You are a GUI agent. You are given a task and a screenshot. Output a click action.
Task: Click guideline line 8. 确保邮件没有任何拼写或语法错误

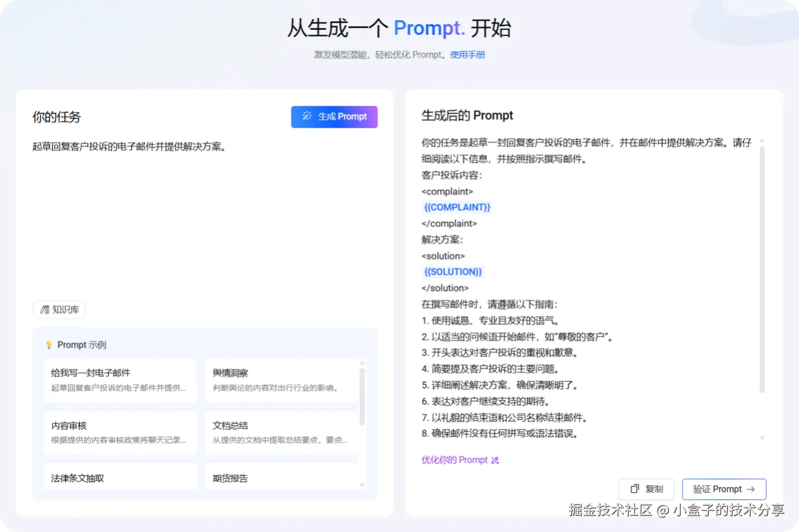tap(500, 433)
